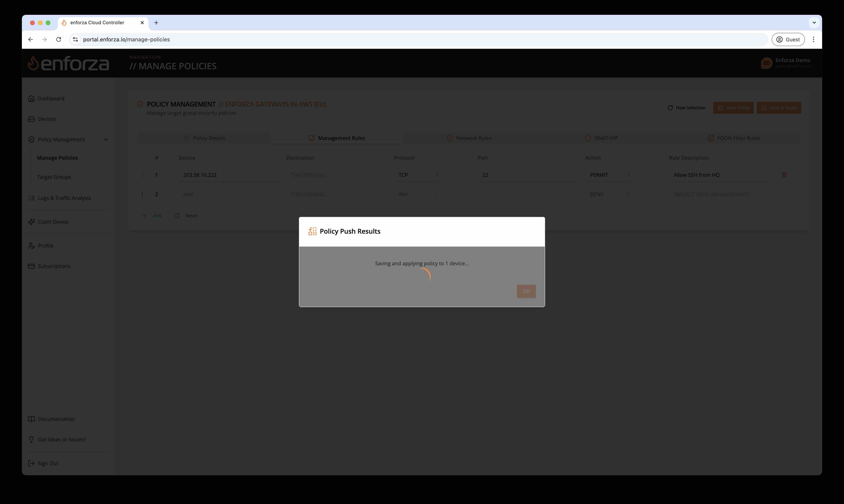Close the enforza Cloud Controller tab
This screenshot has width=844, height=504.
pyautogui.click(x=142, y=23)
